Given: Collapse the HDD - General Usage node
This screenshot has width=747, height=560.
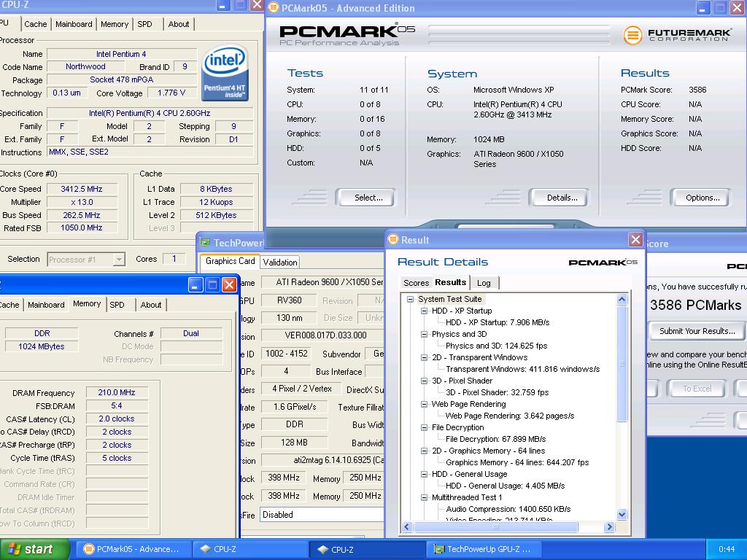Looking at the screenshot, I should [x=424, y=474].
